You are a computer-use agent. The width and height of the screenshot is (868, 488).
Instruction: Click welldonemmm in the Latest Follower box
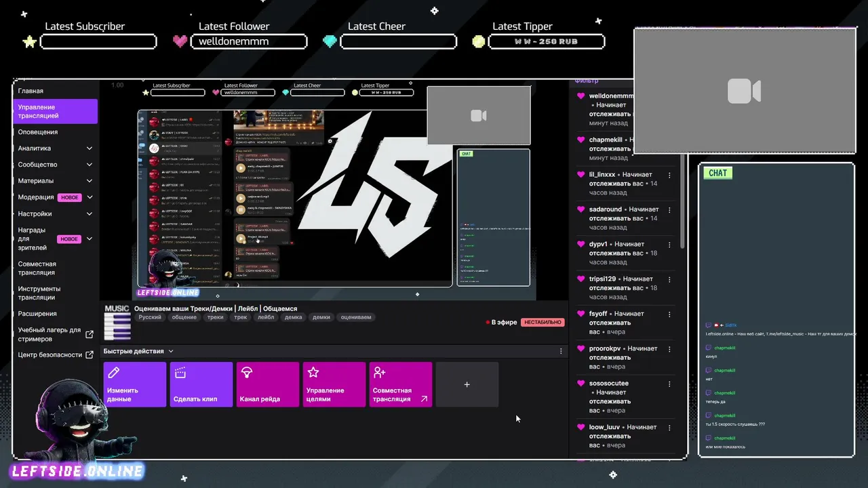233,41
